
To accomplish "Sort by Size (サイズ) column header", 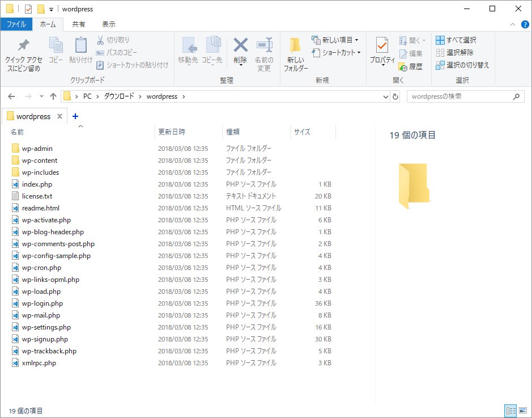I will pyautogui.click(x=313, y=132).
